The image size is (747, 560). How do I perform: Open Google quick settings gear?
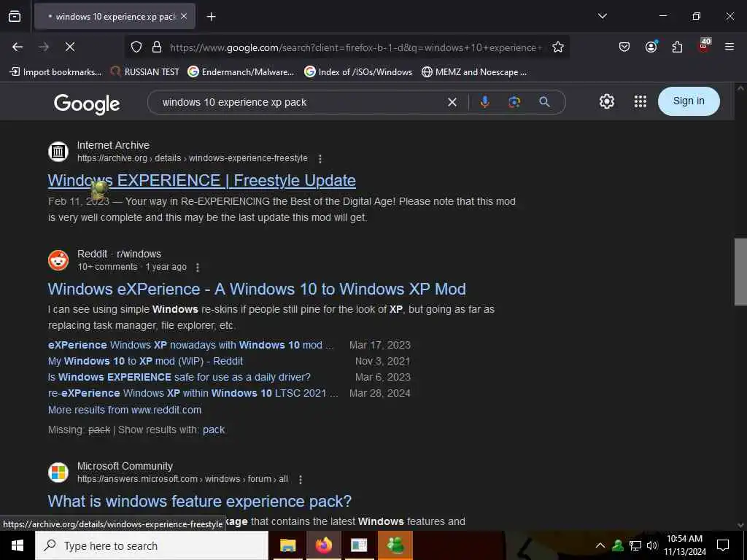click(x=606, y=101)
